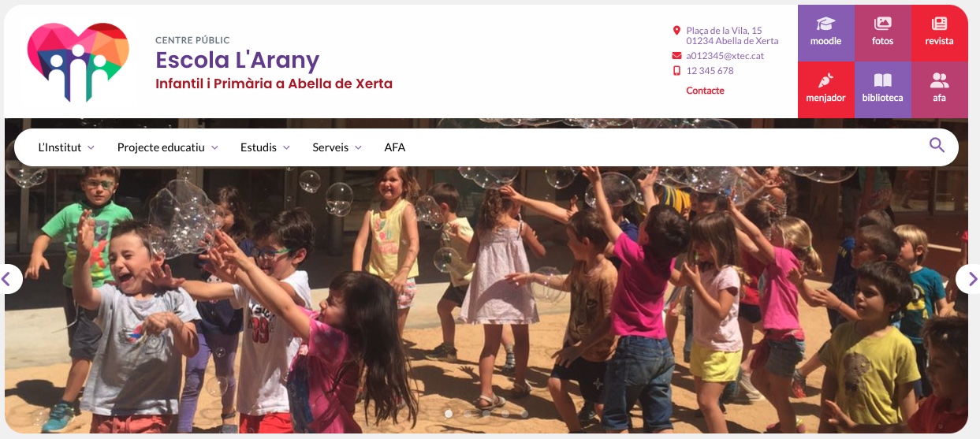Open the fotos picture tile
Image resolution: width=980 pixels, height=439 pixels.
pyautogui.click(x=882, y=33)
